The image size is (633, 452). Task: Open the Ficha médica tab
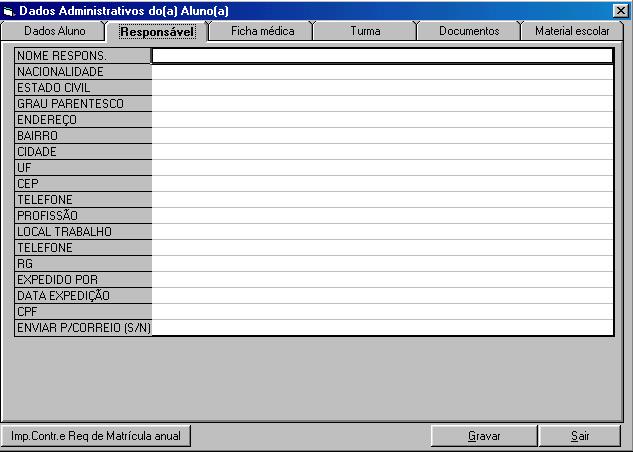(262, 31)
